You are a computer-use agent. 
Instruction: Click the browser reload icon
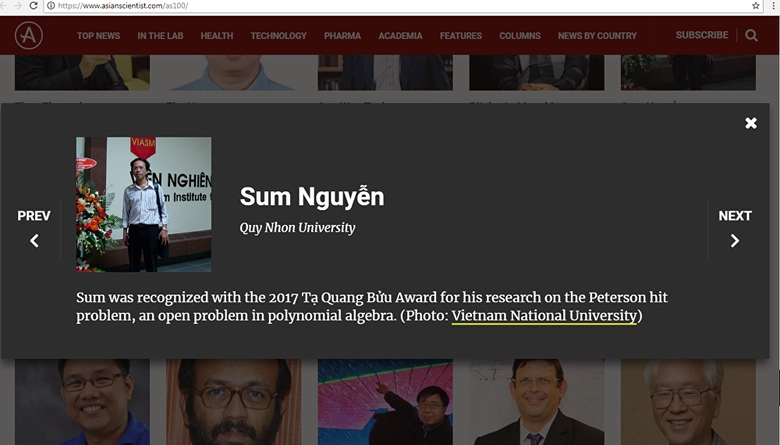coord(35,6)
